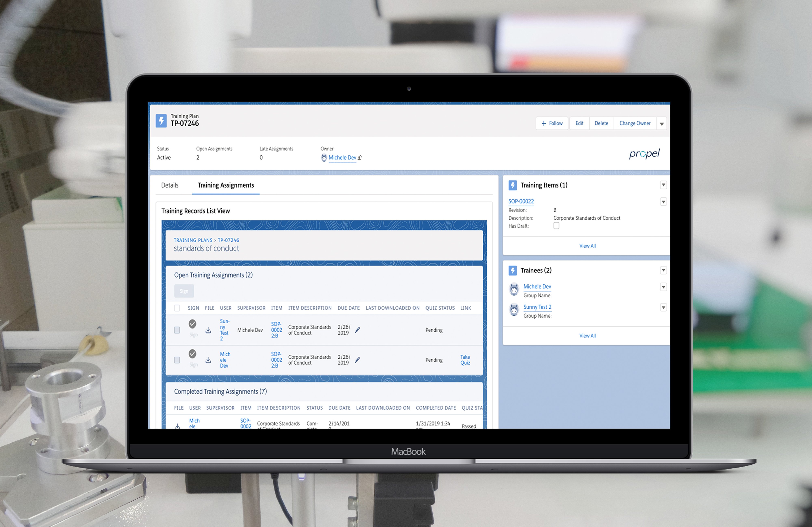Edit due date of Sunny Test 2 assignment
This screenshot has height=527, width=812.
(357, 330)
